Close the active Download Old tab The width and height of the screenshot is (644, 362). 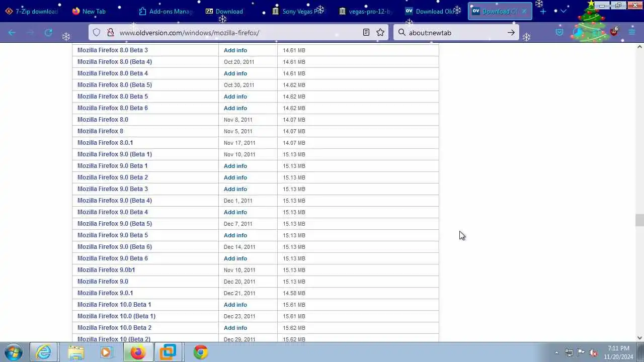[524, 11]
